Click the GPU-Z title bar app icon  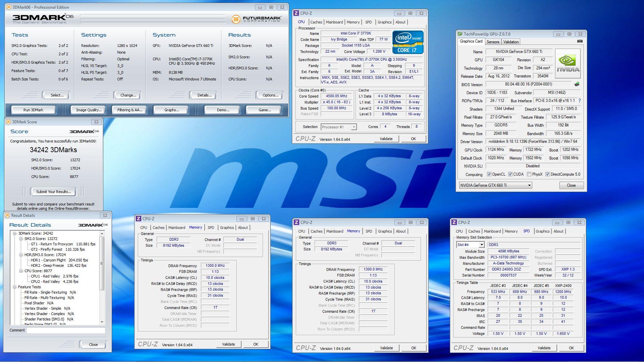coord(460,34)
